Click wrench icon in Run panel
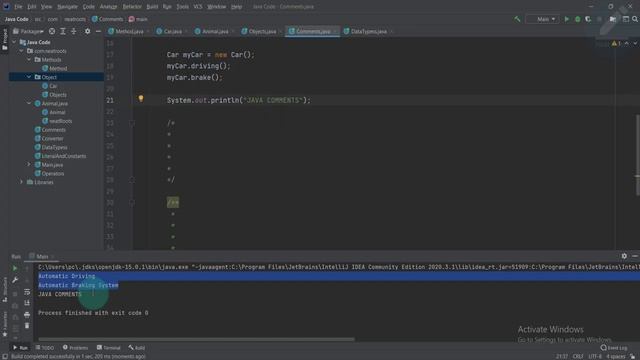 pos(15,280)
